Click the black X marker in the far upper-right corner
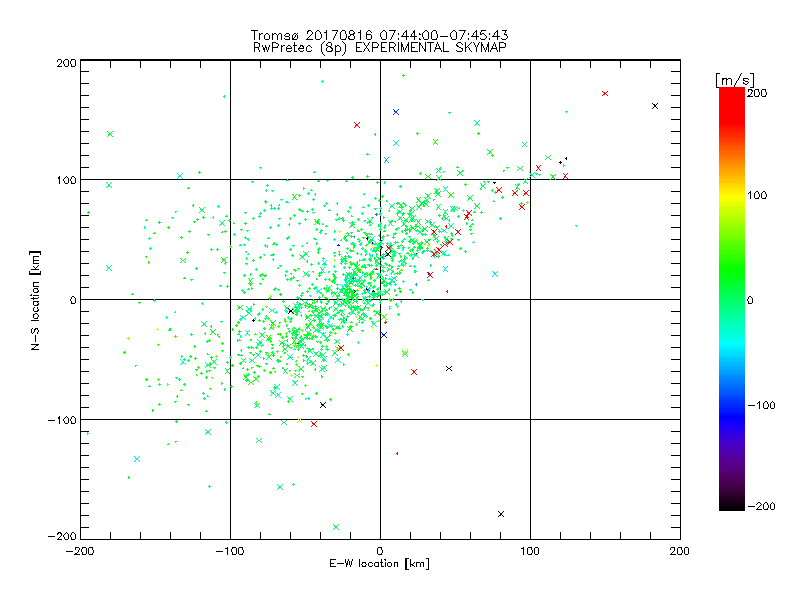The width and height of the screenshot is (800, 600). (x=655, y=106)
